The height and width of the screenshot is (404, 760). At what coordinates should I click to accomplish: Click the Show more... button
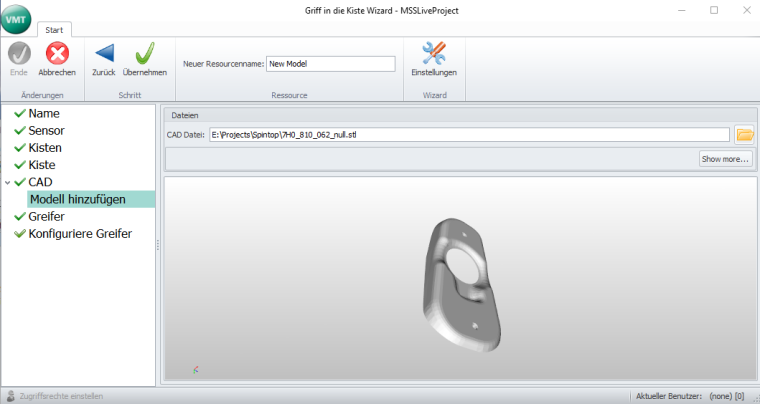pyautogui.click(x=725, y=159)
